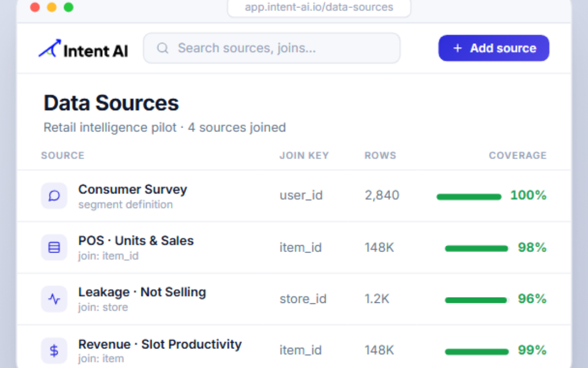Click the JOIN KEY column header
The image size is (588, 368).
click(x=304, y=156)
